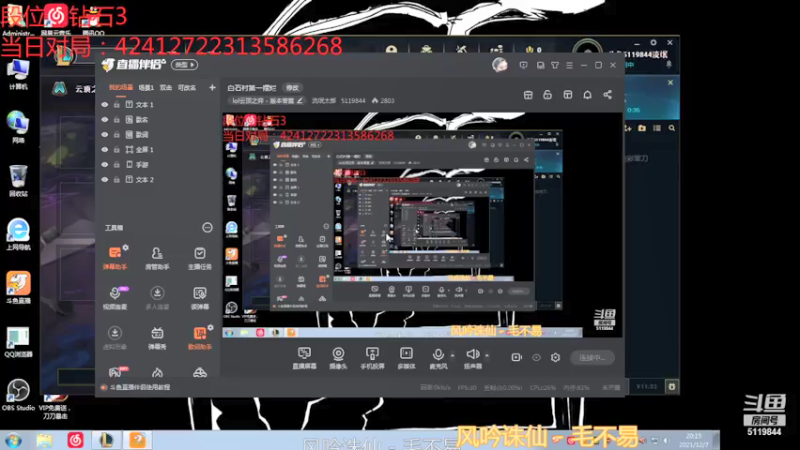
Task: Click the message bubble icon in title bar
Action: (x=523, y=65)
